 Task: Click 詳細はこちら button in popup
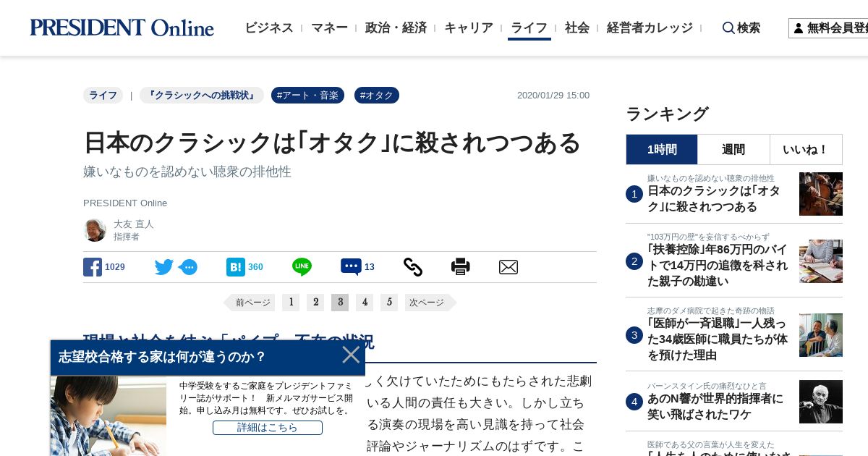(268, 428)
